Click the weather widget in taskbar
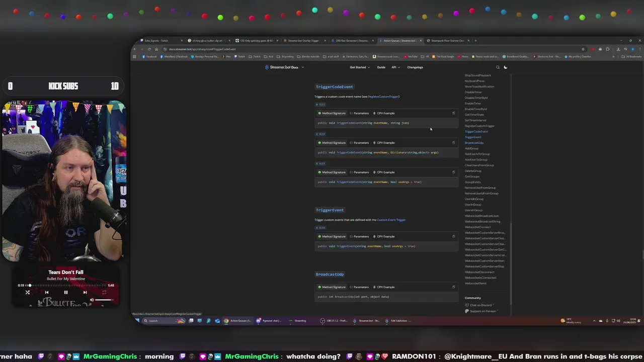This screenshot has height=362, width=644. [571, 321]
